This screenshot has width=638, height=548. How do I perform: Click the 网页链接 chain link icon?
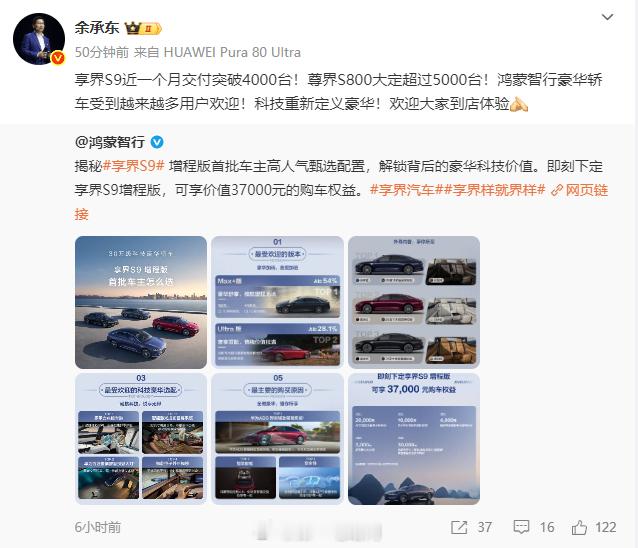(556, 190)
